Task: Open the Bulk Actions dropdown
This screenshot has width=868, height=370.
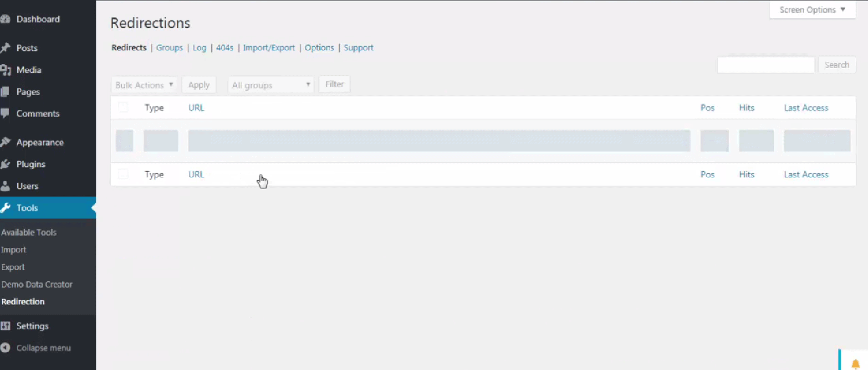Action: tap(144, 85)
